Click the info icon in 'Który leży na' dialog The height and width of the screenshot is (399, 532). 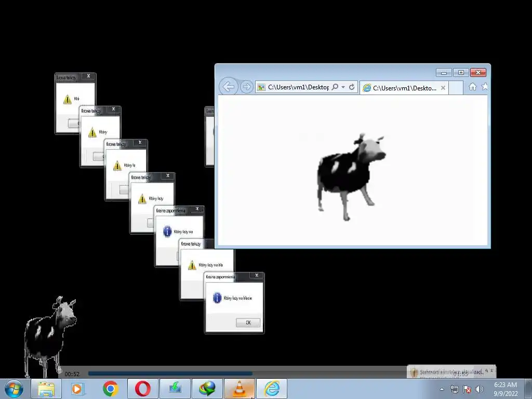tap(167, 231)
